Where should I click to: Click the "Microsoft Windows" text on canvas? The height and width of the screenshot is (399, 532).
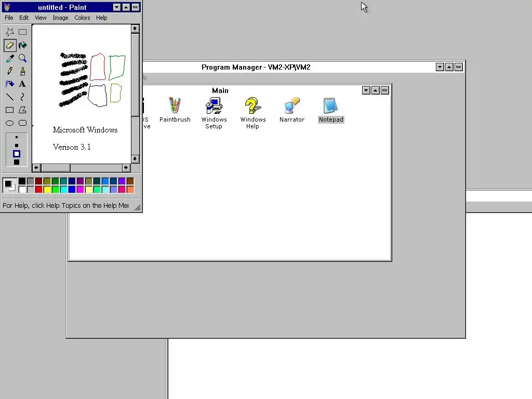tap(85, 130)
